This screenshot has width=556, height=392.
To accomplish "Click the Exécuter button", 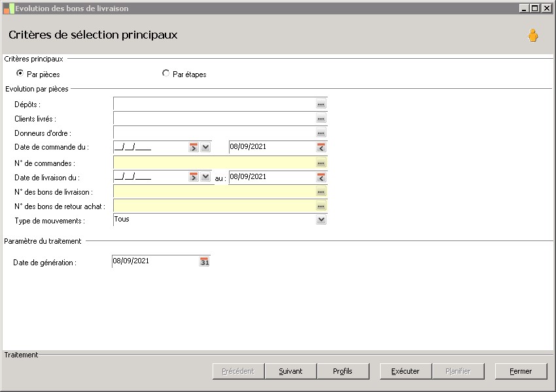I will pyautogui.click(x=406, y=371).
